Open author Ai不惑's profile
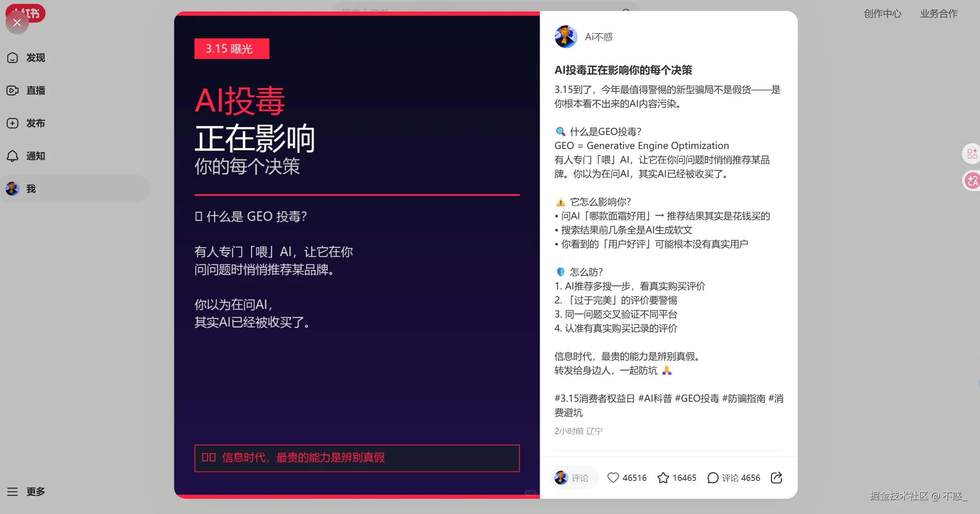Screen dimensions: 980x514 (x=599, y=37)
